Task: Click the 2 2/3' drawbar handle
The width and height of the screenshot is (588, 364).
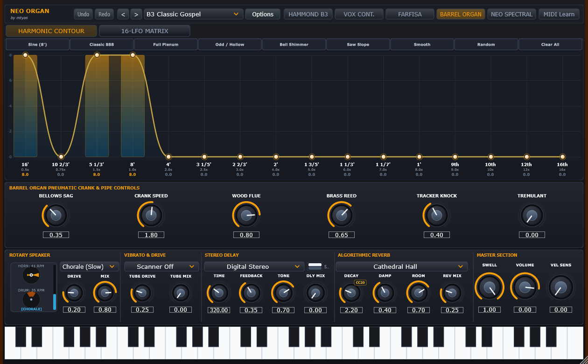Action: click(240, 157)
